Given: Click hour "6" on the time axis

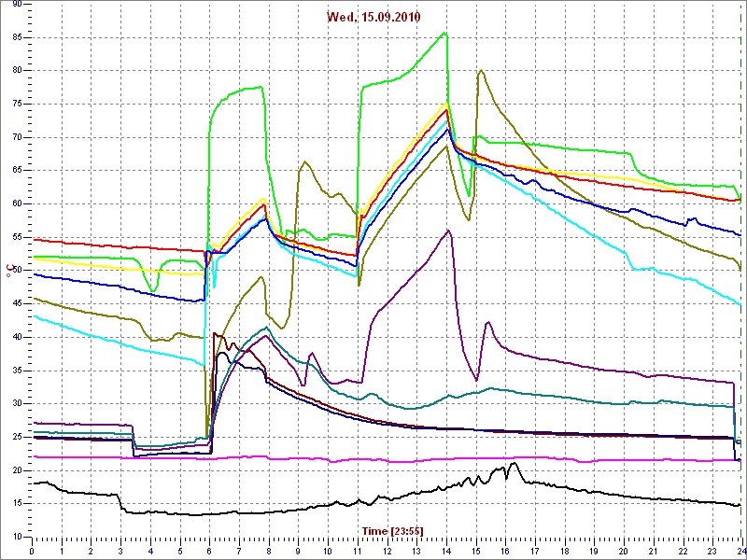Looking at the screenshot, I should 209,552.
